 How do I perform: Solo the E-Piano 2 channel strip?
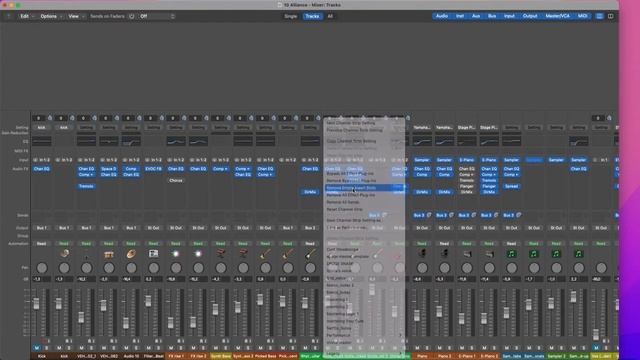[494, 348]
